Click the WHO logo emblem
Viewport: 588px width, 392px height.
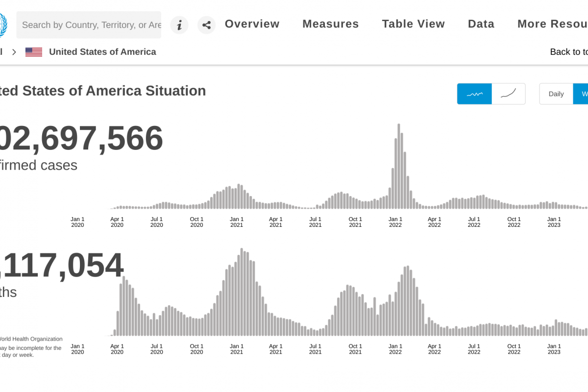click(3, 24)
